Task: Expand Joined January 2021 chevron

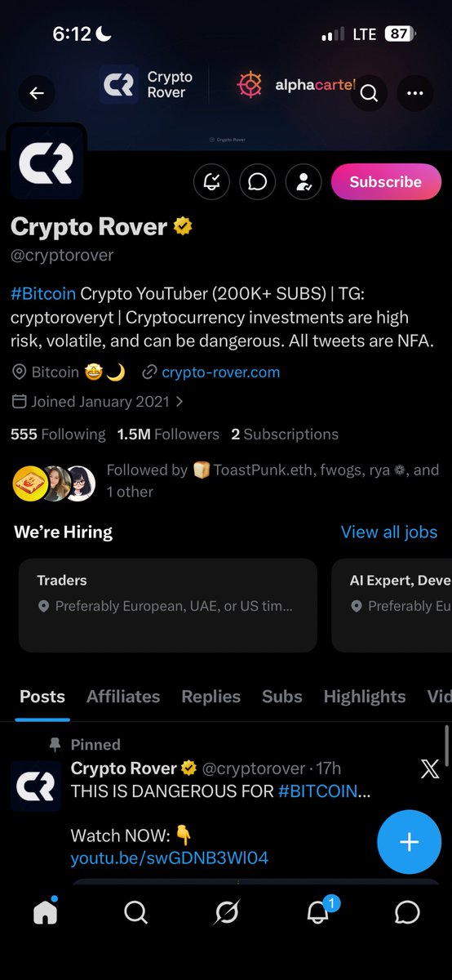Action: pyautogui.click(x=179, y=402)
